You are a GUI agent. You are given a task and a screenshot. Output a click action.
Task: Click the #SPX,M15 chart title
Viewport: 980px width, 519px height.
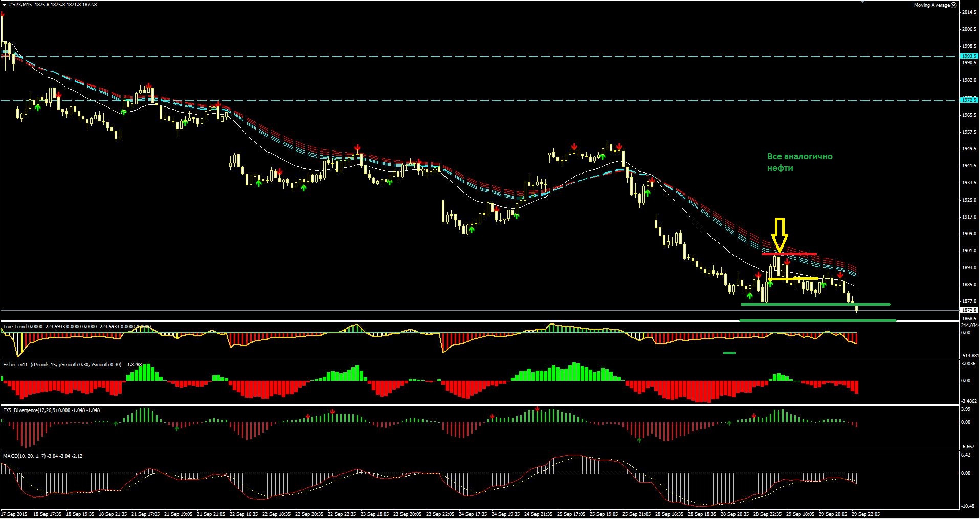point(20,4)
